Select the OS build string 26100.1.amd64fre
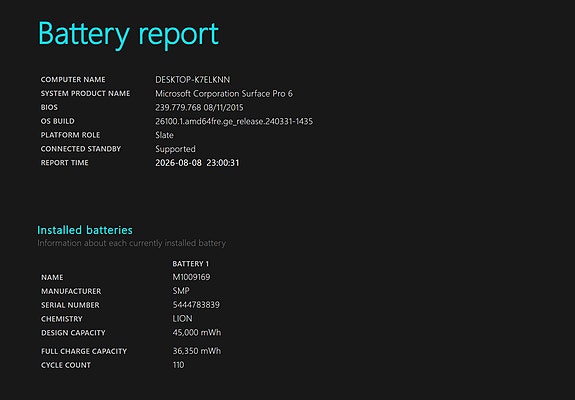Image resolution: width=575 pixels, height=400 pixels. click(x=234, y=121)
